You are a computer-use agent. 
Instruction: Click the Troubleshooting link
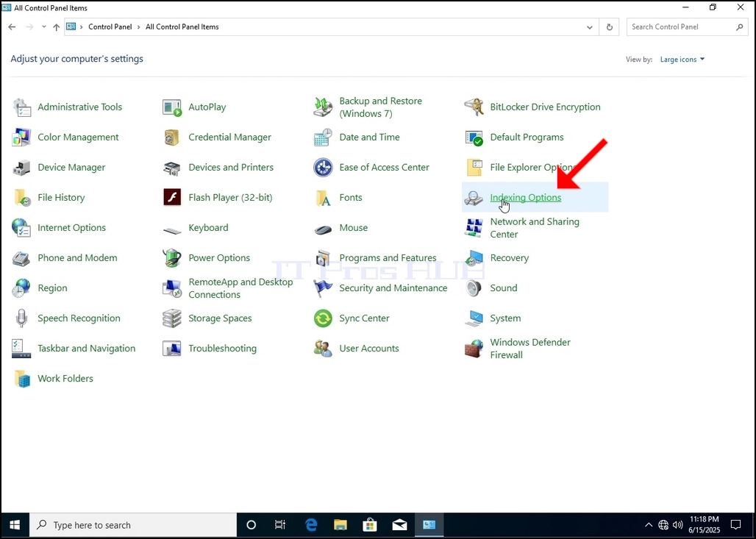pyautogui.click(x=222, y=349)
